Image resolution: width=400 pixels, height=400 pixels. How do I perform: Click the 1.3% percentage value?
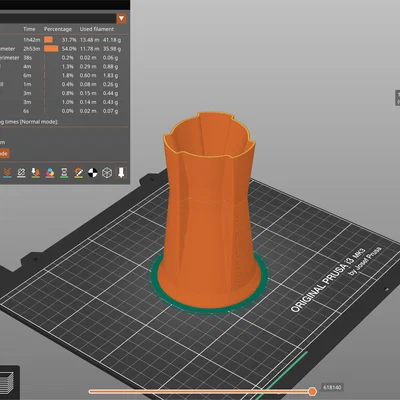pos(68,67)
